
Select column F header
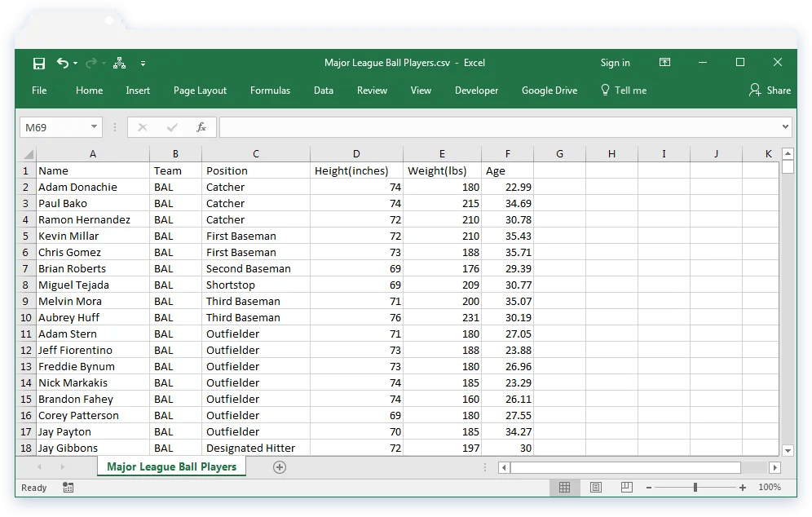click(507, 154)
